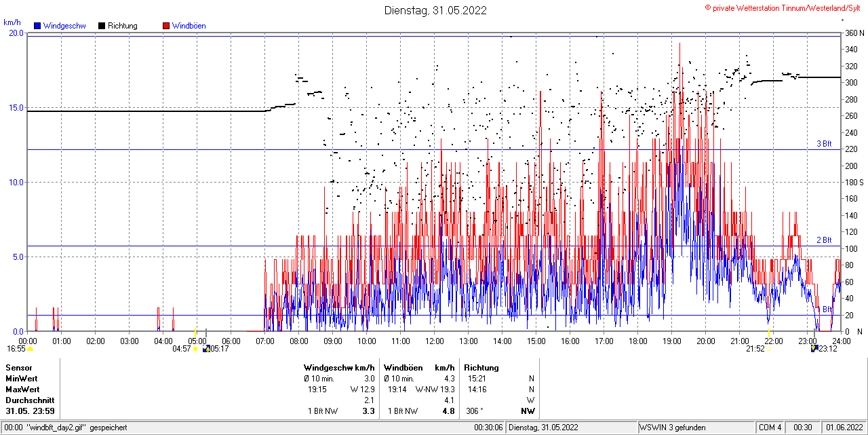868x435 pixels.
Task: Click the 07:00 time axis label
Action: tap(264, 341)
